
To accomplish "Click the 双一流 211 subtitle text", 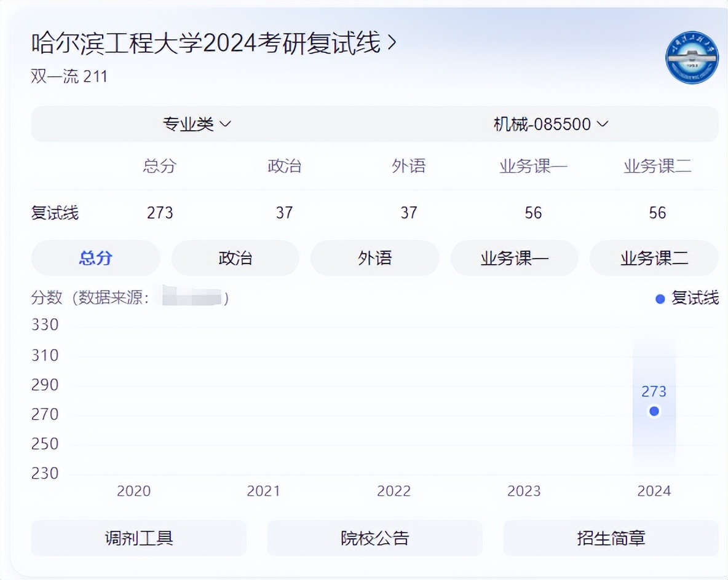I will [69, 76].
